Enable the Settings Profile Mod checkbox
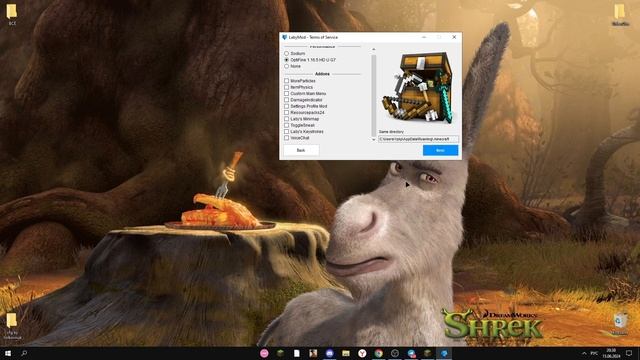 [x=287, y=106]
